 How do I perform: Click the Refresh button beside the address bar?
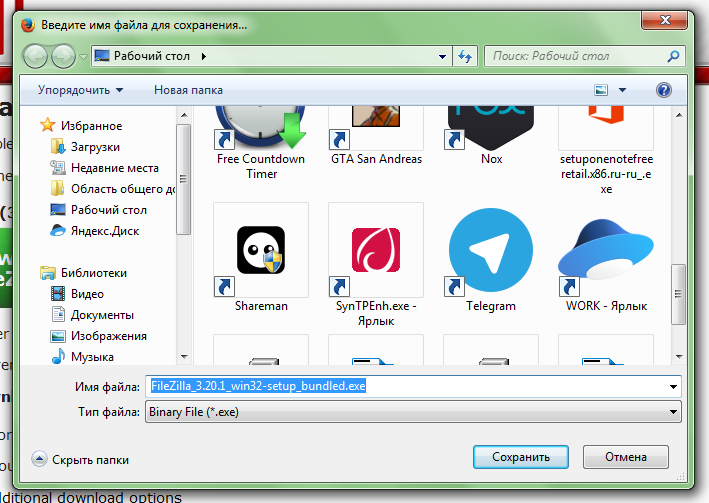pos(465,57)
